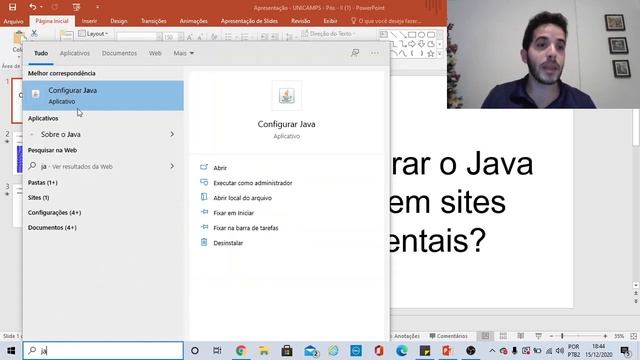Switch to Slide Sorter view
Viewport: 640px width, 360px height.
point(503,336)
